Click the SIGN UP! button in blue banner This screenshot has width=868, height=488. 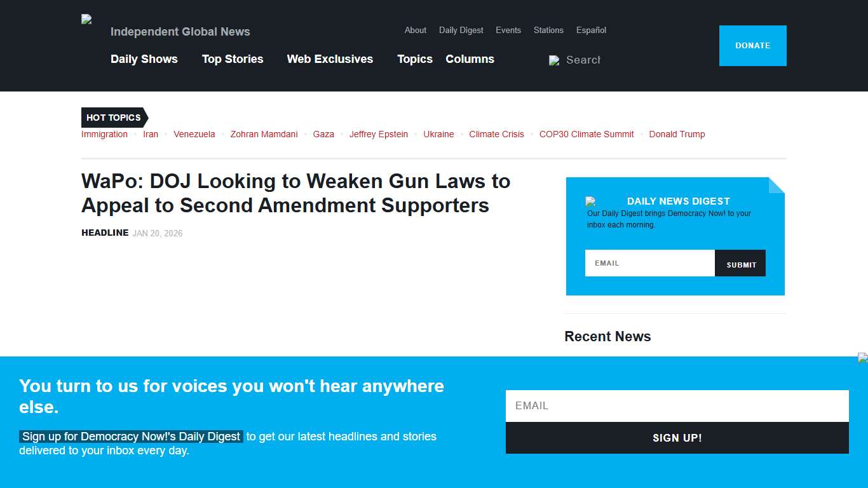(x=677, y=438)
